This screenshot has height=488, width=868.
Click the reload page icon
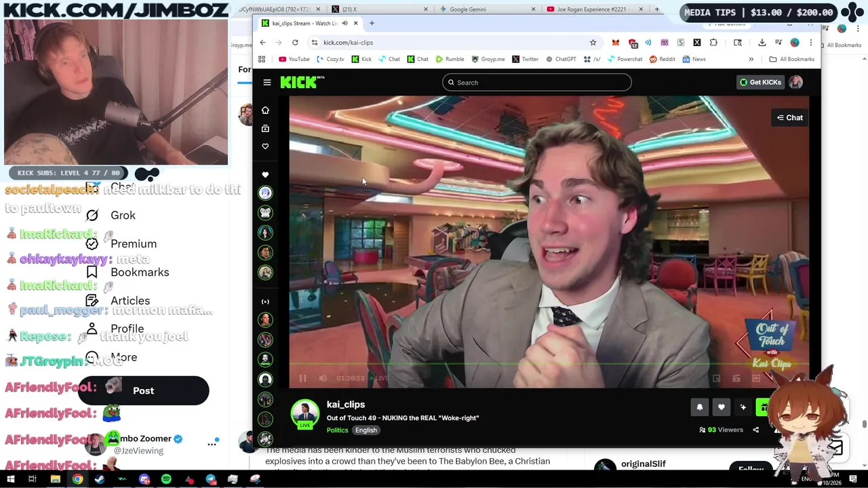[295, 43]
